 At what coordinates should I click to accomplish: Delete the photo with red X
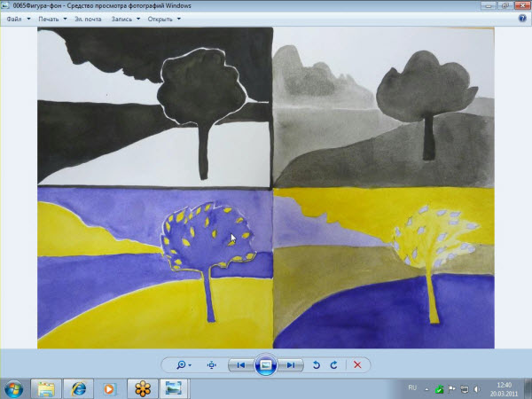357,364
